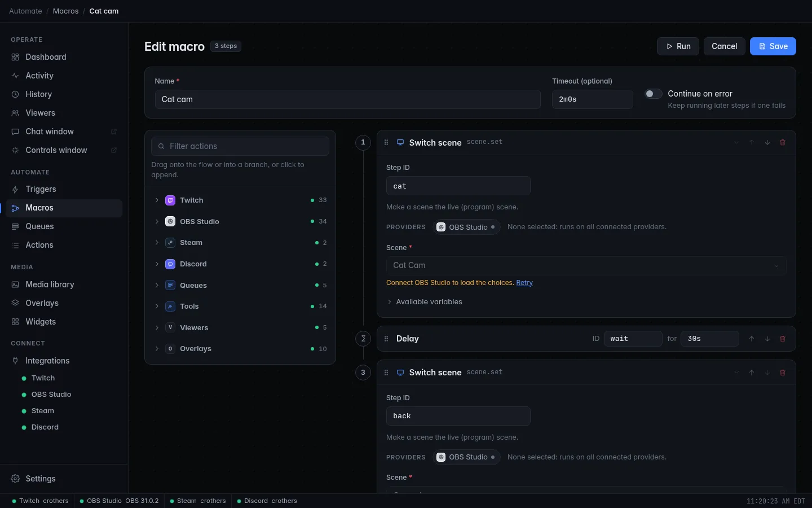Click the Retry link

[524, 283]
